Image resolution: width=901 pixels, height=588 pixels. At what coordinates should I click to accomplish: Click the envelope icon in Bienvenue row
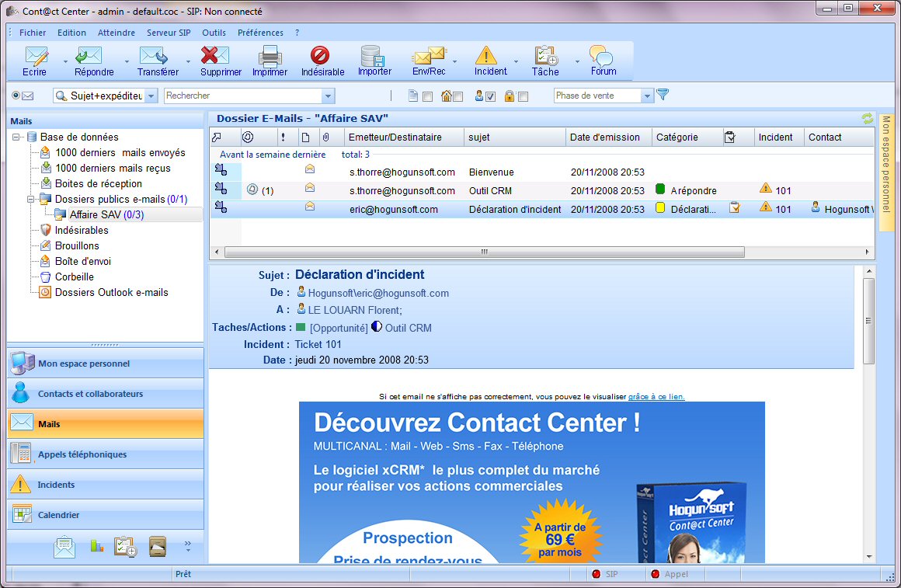(310, 169)
